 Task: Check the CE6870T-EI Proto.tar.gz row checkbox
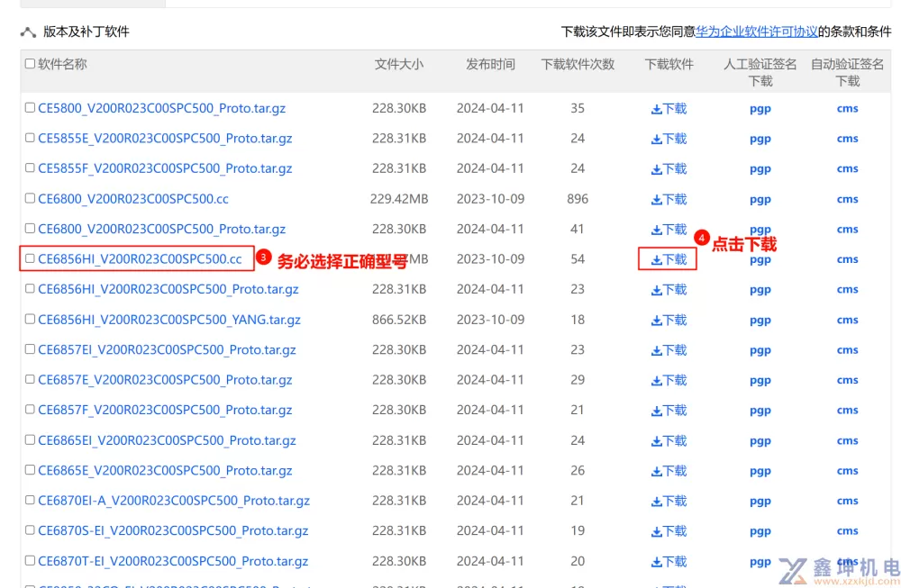(x=30, y=560)
